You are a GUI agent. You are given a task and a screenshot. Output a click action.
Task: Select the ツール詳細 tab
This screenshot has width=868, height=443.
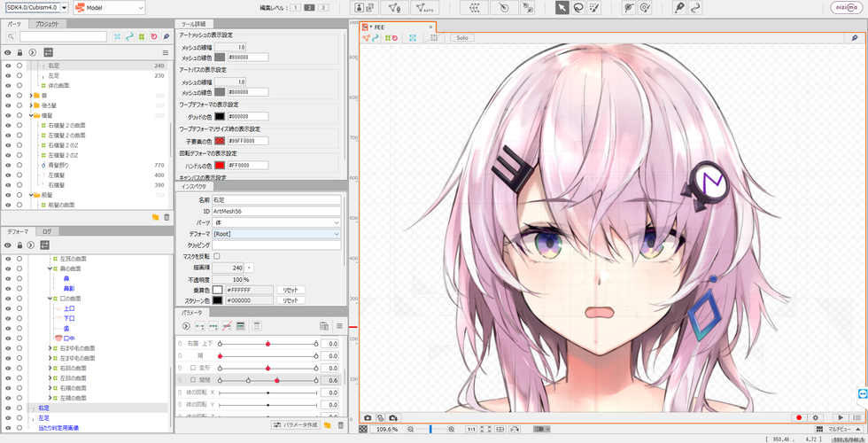(x=194, y=24)
